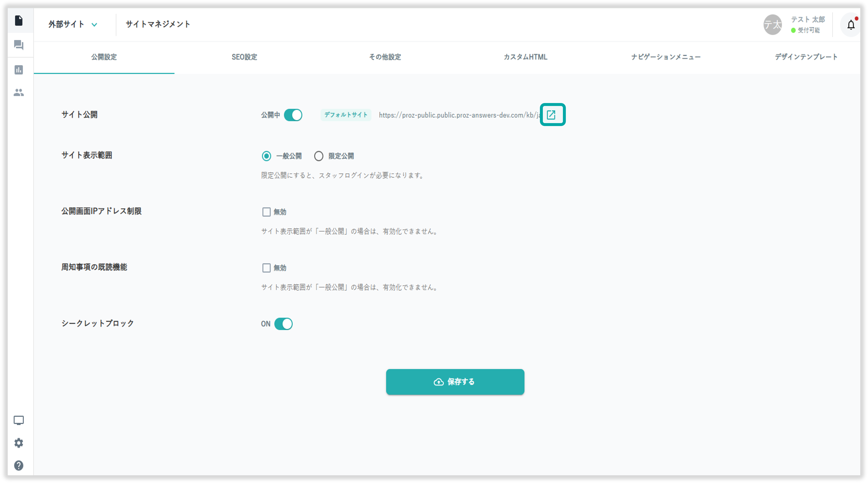Expand the 外部サイト dropdown
This screenshot has height=483, width=868.
tap(72, 24)
